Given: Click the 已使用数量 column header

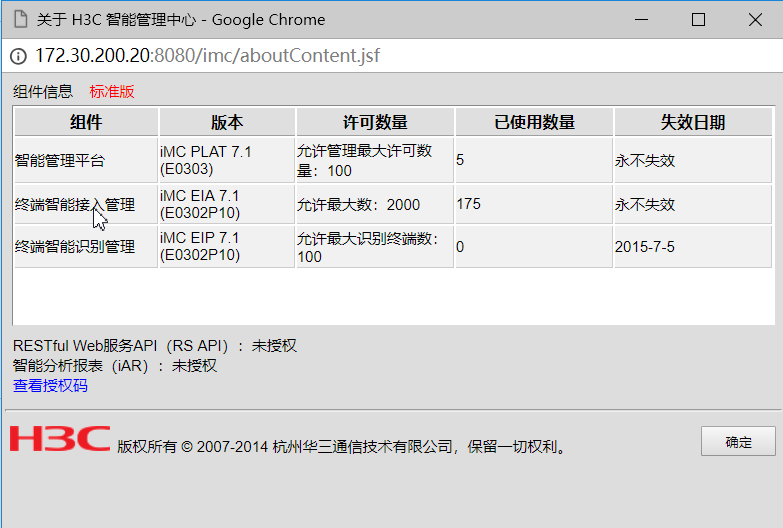Looking at the screenshot, I should 534,122.
